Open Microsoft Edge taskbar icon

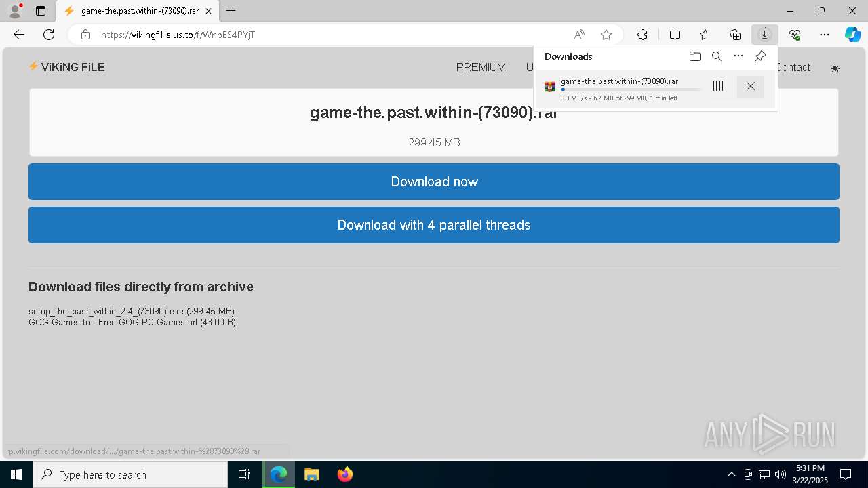[279, 474]
